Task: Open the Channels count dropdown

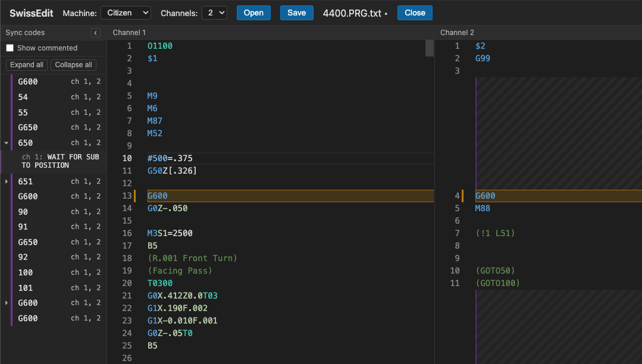Action: click(215, 12)
